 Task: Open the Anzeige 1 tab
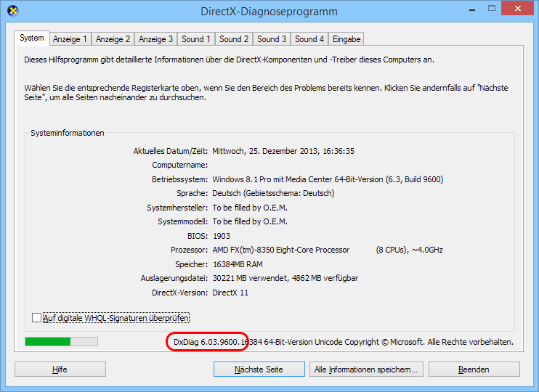click(x=70, y=39)
